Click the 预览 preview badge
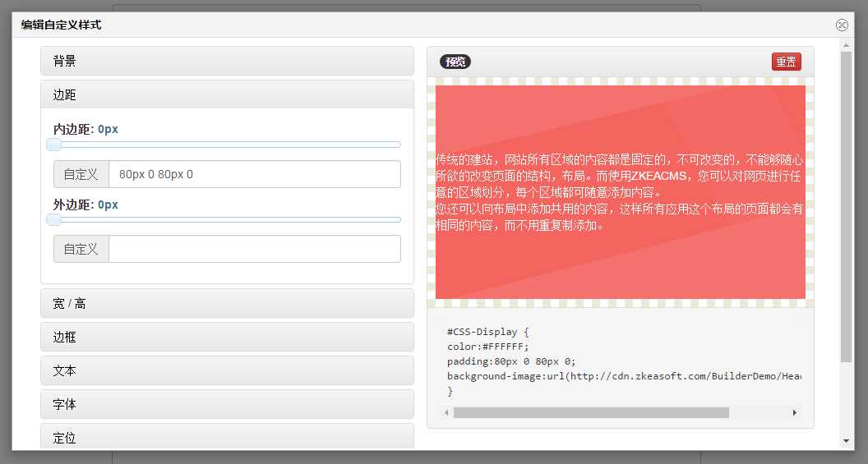868x464 pixels. tap(455, 62)
